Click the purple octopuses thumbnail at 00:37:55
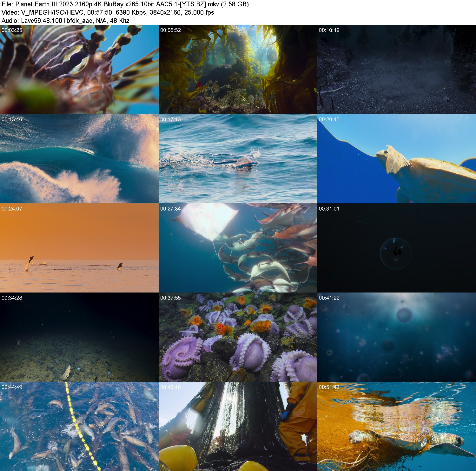 click(238, 337)
